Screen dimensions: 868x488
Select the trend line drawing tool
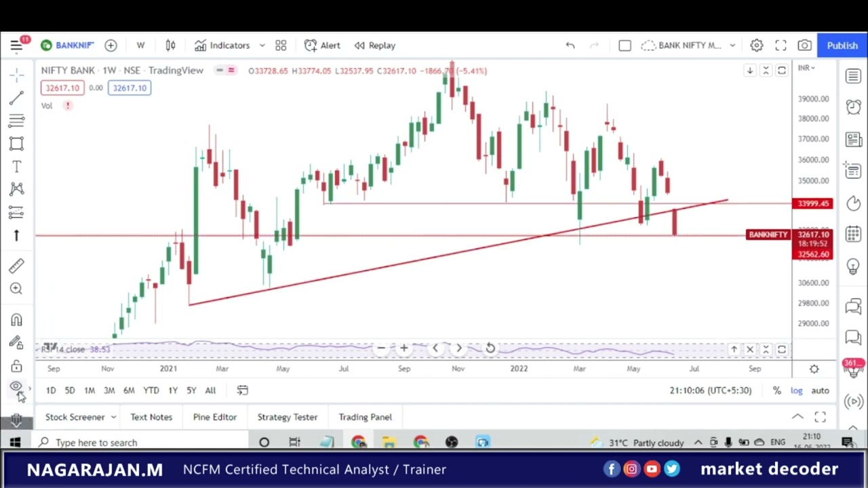(x=17, y=98)
